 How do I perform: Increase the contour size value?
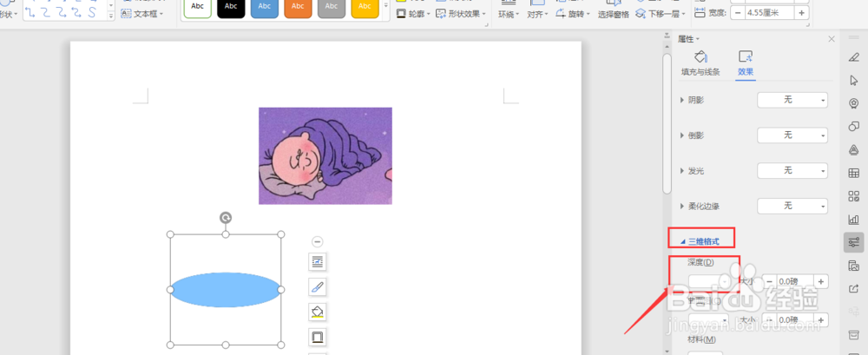[821, 320]
